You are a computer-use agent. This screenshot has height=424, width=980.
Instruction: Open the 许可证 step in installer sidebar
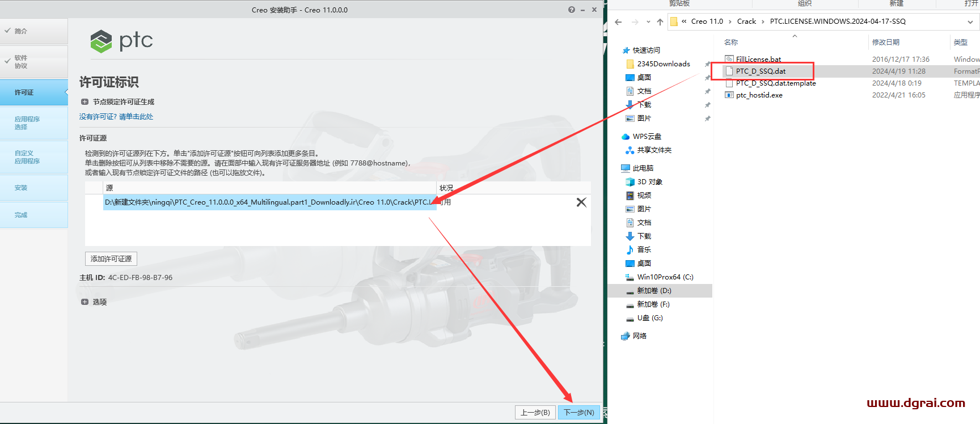34,92
